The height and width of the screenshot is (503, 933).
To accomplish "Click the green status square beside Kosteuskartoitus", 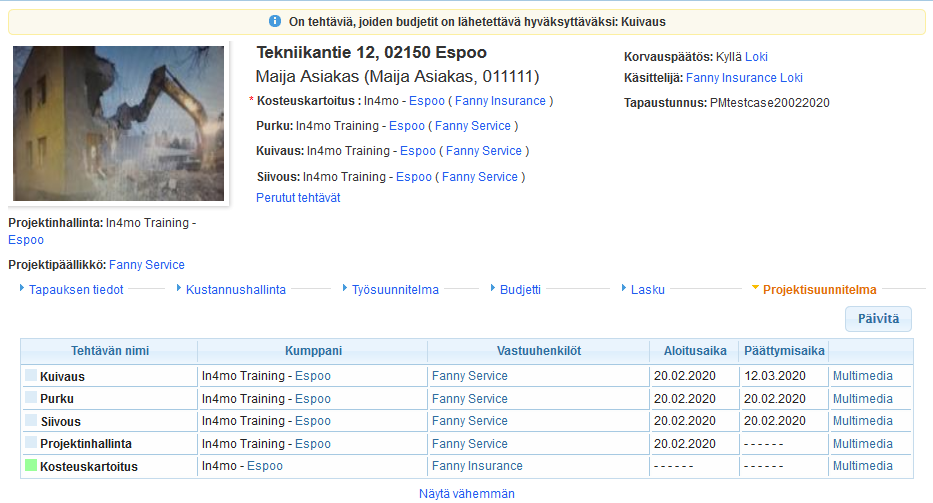I will (31, 466).
